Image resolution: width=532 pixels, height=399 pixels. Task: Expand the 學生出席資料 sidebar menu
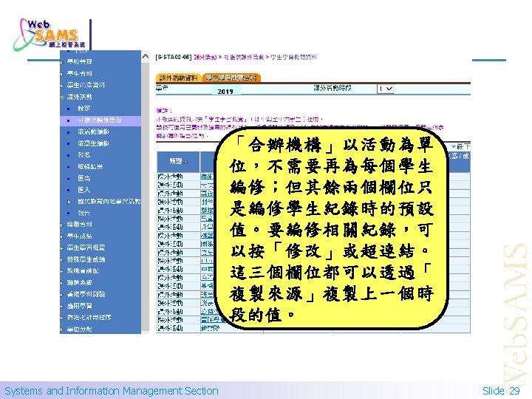86,85
